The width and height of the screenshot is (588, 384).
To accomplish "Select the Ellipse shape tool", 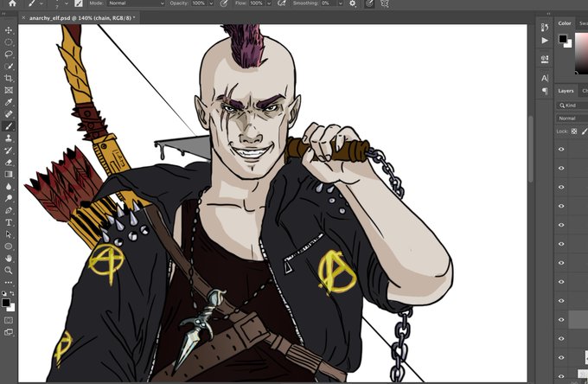I will 9,246.
